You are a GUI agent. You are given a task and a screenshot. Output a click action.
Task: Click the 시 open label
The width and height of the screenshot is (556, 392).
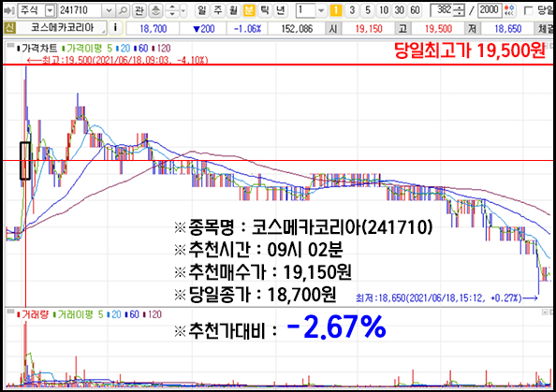(333, 28)
